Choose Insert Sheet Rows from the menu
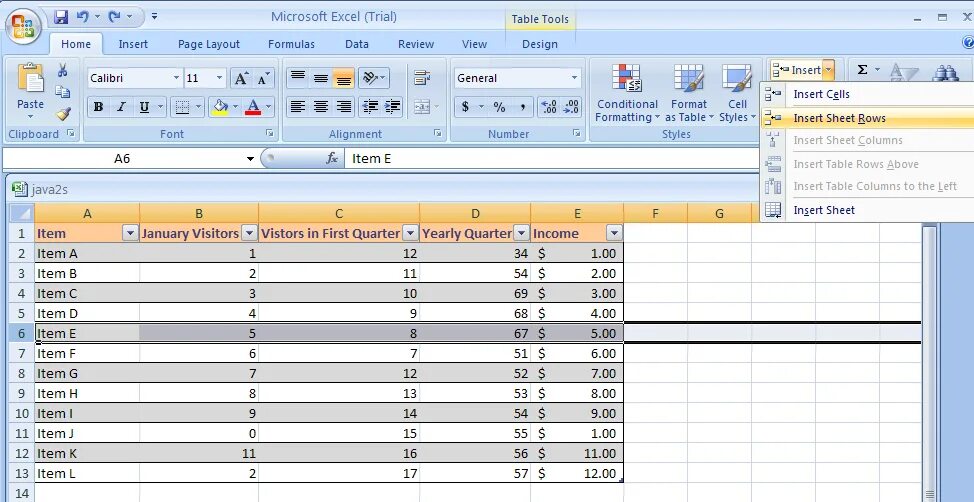 [x=868, y=118]
